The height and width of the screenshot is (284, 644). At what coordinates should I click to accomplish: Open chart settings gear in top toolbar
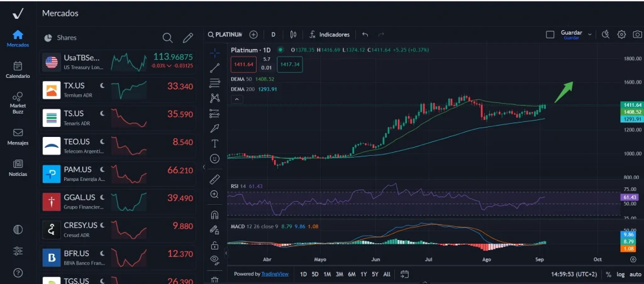tap(621, 35)
